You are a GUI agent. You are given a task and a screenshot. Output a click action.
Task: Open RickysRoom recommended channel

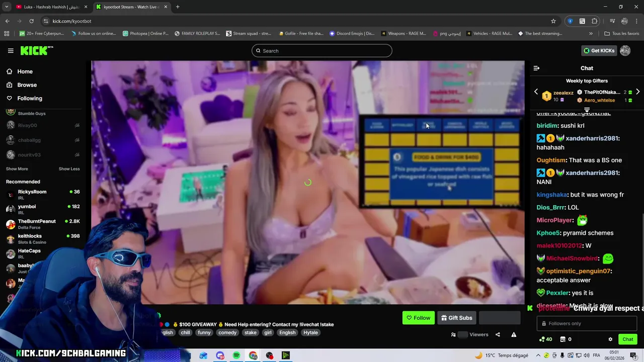(43, 195)
